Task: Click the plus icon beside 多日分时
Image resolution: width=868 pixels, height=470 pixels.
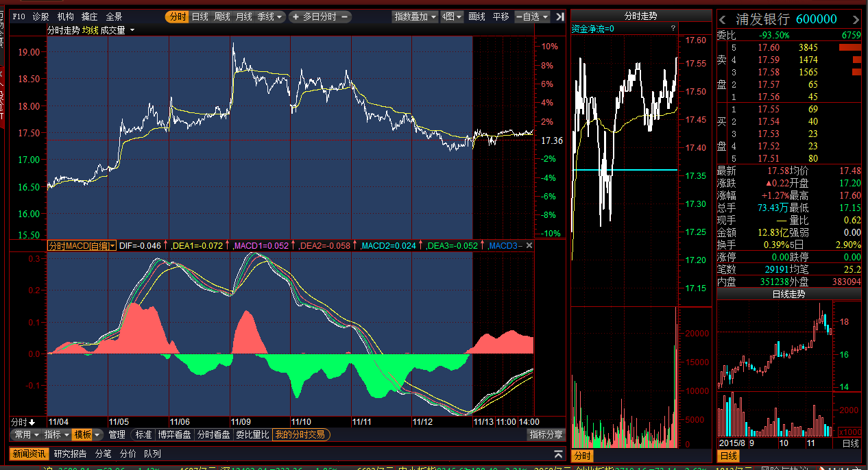Action: pyautogui.click(x=295, y=16)
